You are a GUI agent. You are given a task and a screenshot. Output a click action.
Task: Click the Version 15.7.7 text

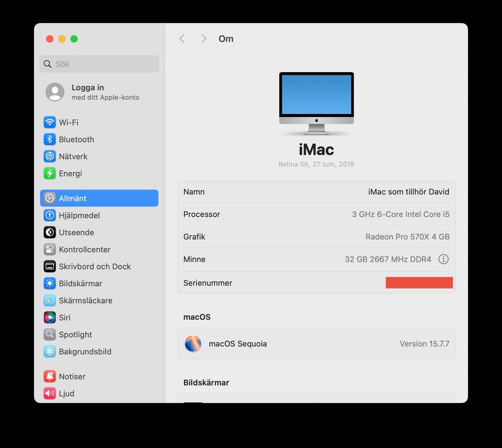pos(425,343)
